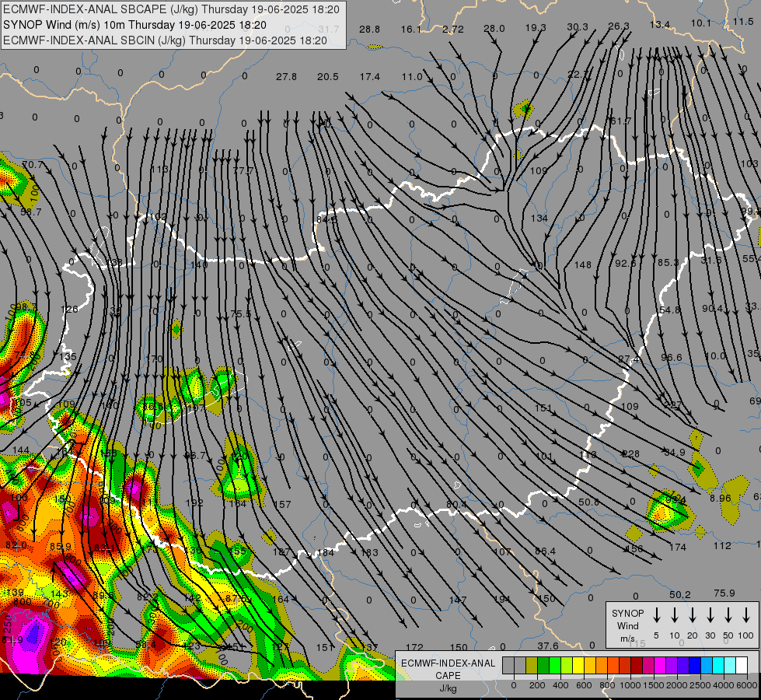The width and height of the screenshot is (761, 700).
Task: Pick the maroon dark-red CAPE scale swatch
Action: [x=637, y=666]
